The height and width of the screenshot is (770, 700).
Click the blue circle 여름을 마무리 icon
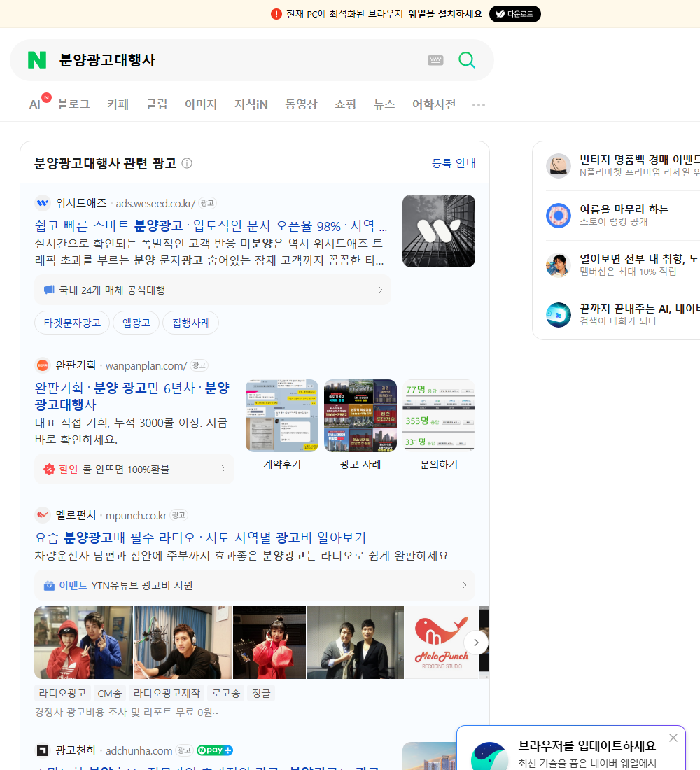tap(559, 215)
